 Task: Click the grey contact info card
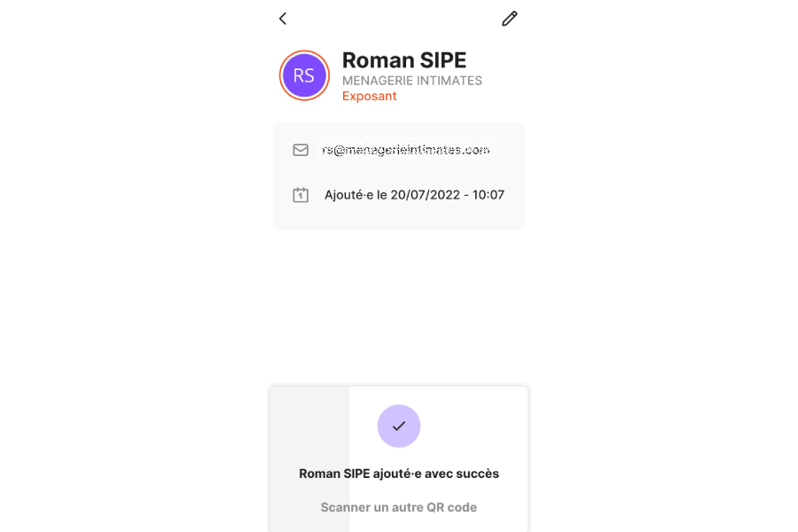(x=399, y=176)
